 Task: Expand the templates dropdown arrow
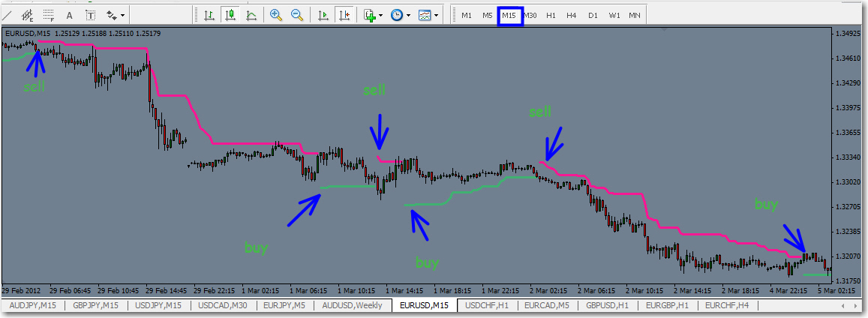(437, 16)
